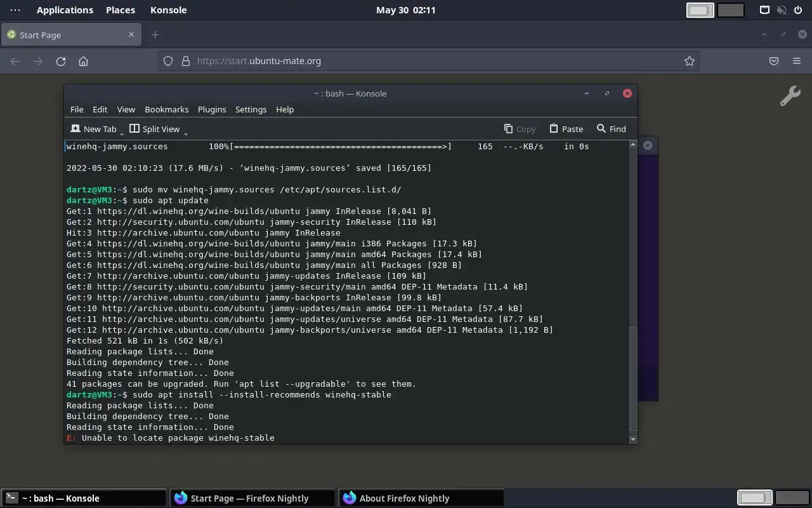The height and width of the screenshot is (508, 812).
Task: Click the window-list tray icon in top panel
Action: [765, 10]
